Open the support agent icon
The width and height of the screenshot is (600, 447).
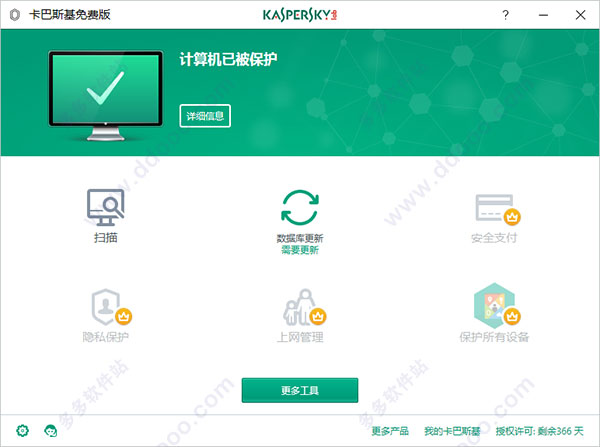[x=51, y=431]
